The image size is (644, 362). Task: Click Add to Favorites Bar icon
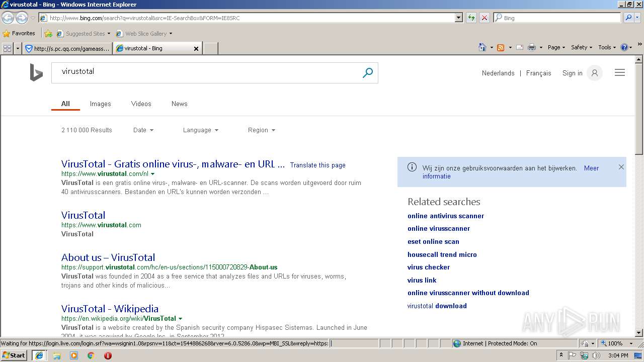point(48,34)
